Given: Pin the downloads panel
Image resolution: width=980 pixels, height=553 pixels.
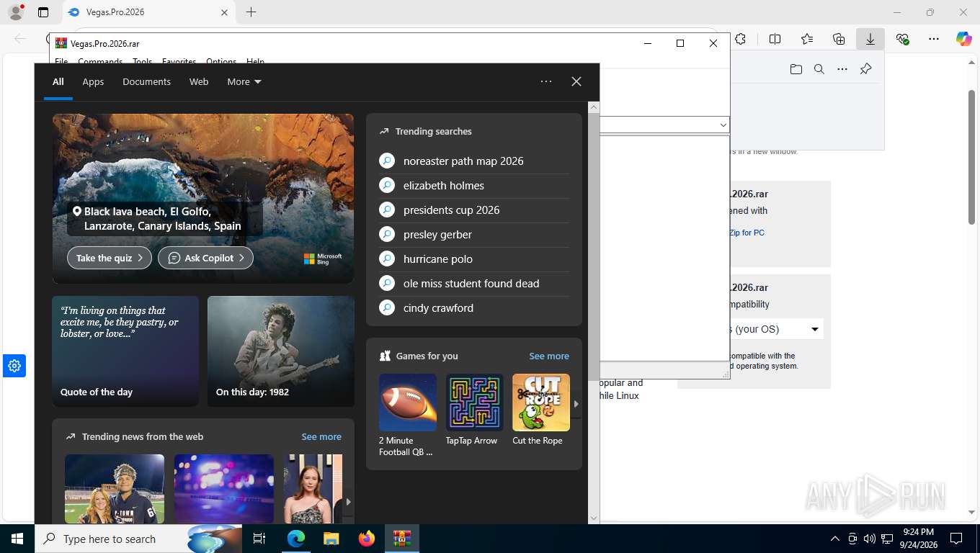Looking at the screenshot, I should [x=866, y=69].
